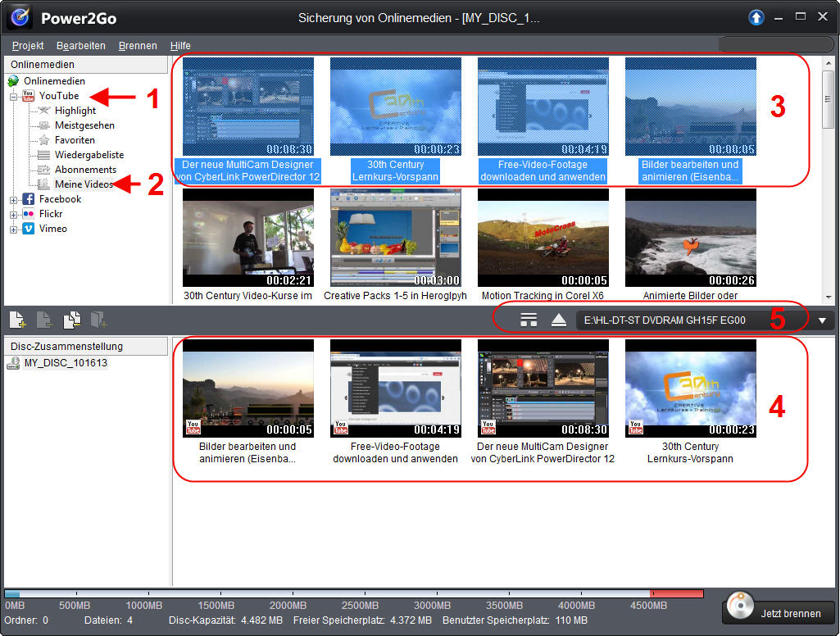Viewport: 840px width, 636px height.
Task: Click the search field in menu bar
Action: coord(776,44)
